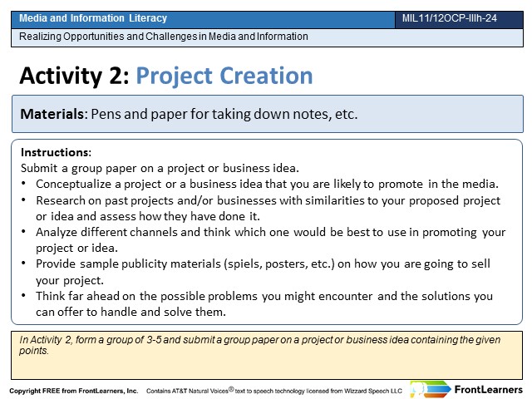Click the blue 'Project Creation' title

(224, 76)
